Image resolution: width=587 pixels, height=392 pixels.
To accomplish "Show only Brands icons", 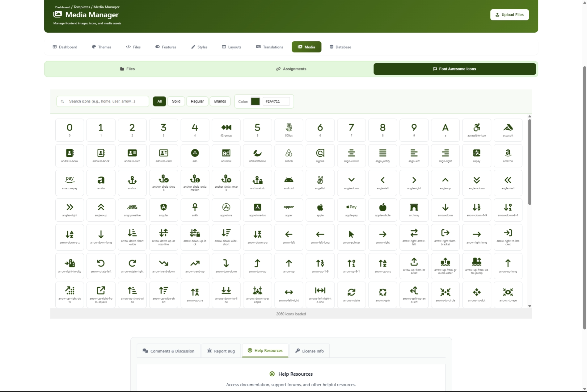I will coord(220,101).
